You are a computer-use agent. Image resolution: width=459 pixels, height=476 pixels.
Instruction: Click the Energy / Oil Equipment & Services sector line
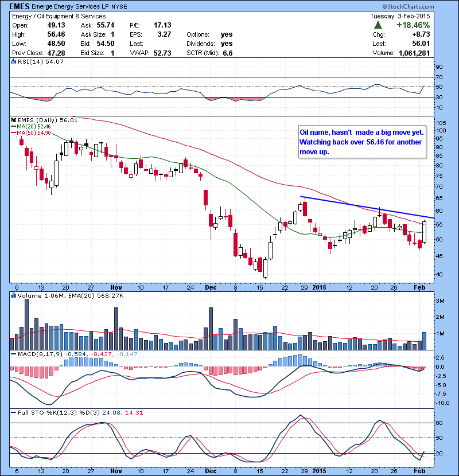click(59, 17)
